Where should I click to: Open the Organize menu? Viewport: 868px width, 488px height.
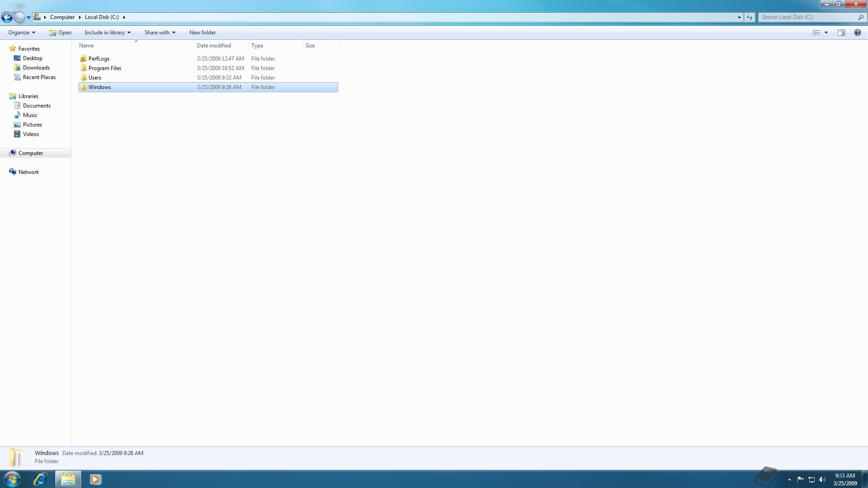tap(22, 33)
